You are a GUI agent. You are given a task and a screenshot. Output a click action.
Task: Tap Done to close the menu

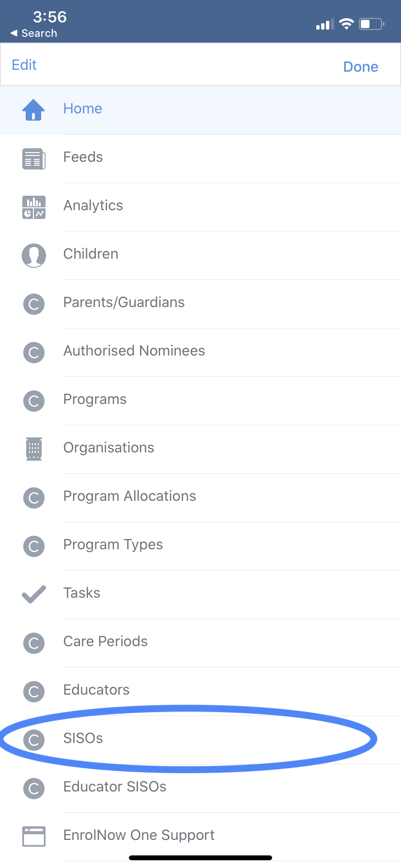click(x=360, y=67)
